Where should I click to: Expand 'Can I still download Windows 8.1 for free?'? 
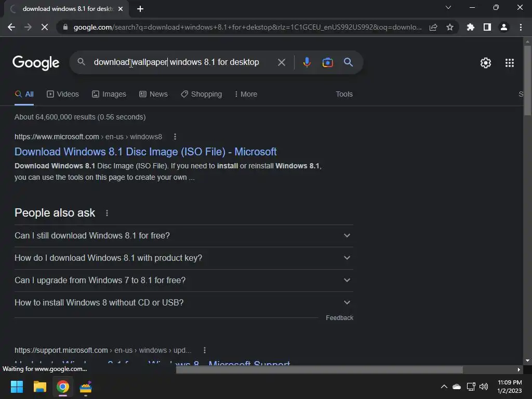click(x=184, y=235)
